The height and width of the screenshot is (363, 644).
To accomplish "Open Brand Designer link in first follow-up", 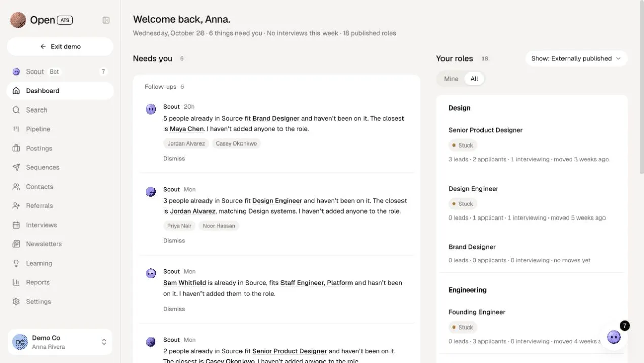I will pos(276,118).
